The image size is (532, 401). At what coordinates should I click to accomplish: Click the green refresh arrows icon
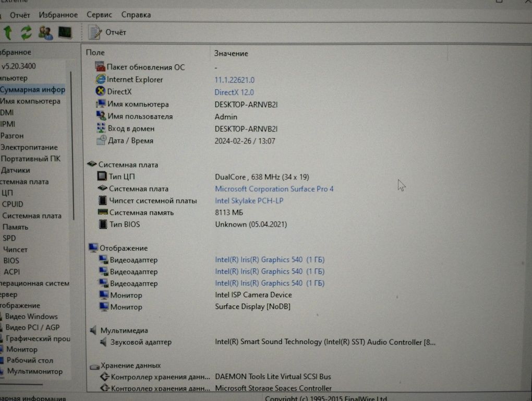[x=26, y=32]
